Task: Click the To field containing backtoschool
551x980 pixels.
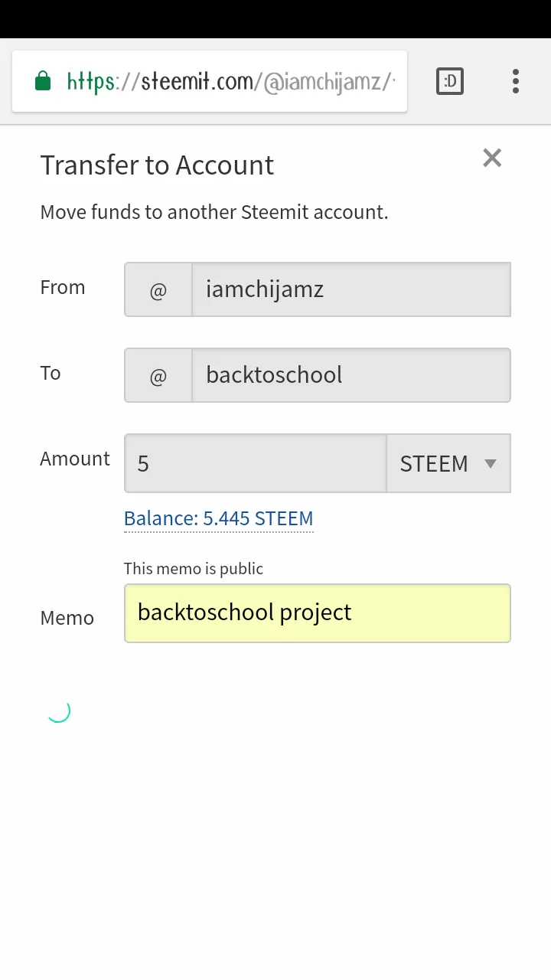Action: 350,375
